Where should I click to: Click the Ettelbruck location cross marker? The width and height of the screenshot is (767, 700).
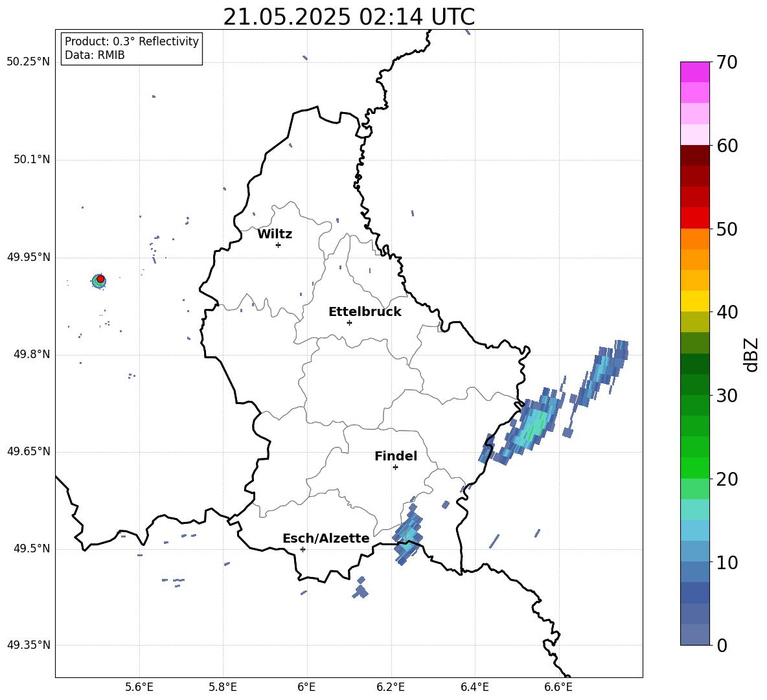[349, 322]
